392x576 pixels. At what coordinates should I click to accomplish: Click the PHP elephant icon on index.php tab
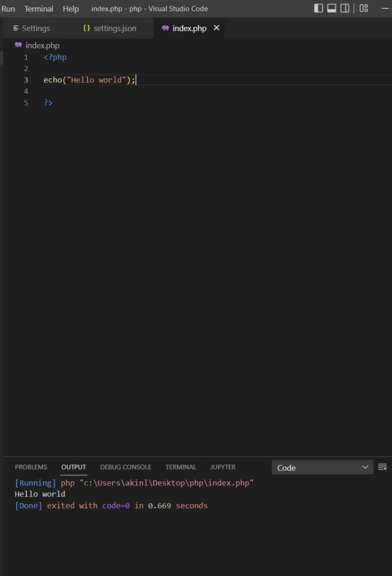[165, 28]
